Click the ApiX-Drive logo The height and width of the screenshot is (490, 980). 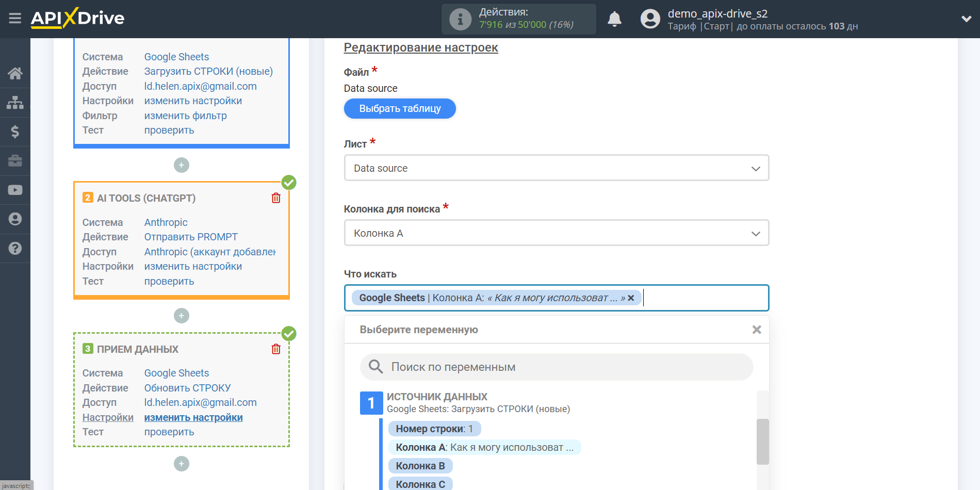(x=77, y=18)
